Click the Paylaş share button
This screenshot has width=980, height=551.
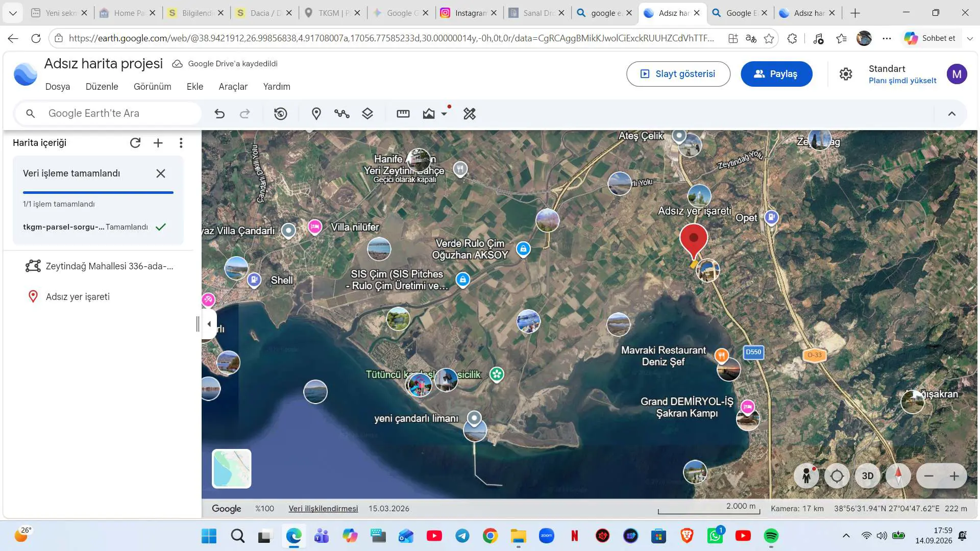point(776,74)
